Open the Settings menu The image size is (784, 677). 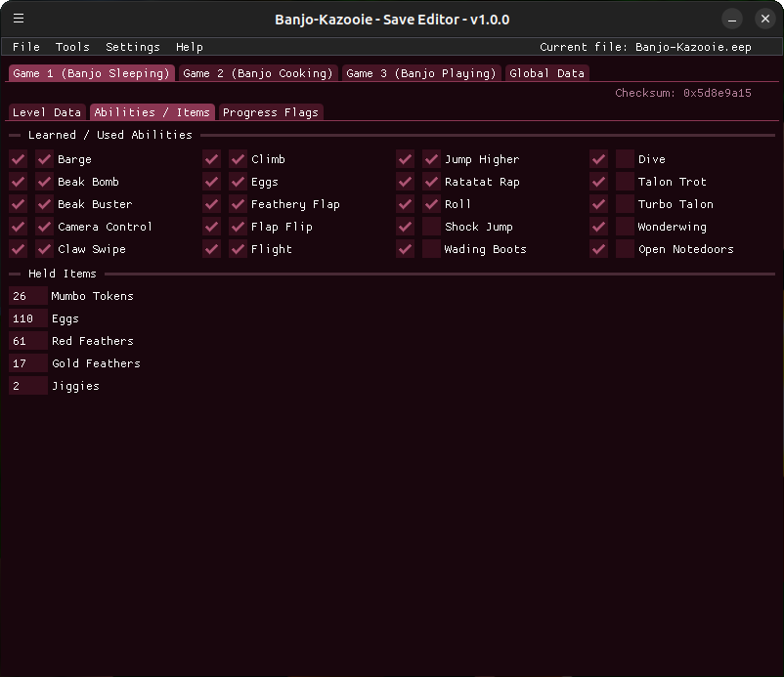coord(133,47)
